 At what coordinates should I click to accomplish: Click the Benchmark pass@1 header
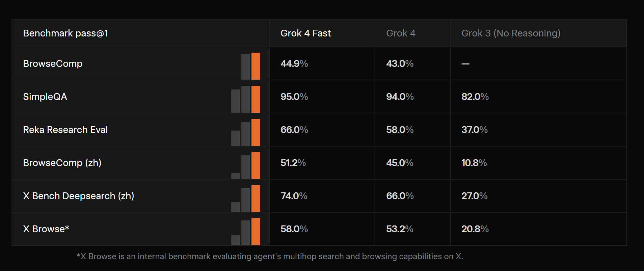tap(65, 33)
